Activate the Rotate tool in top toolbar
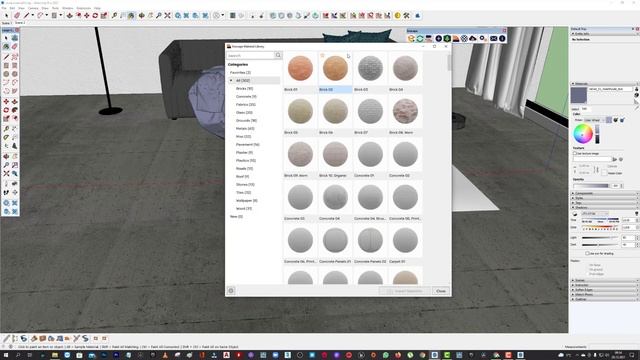 point(95,16)
